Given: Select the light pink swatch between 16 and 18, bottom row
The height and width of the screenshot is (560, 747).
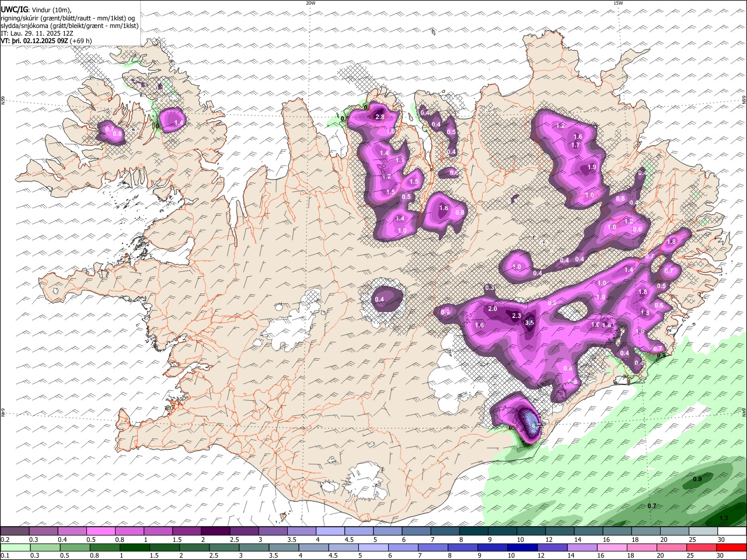Looking at the screenshot, I should [x=612, y=548].
